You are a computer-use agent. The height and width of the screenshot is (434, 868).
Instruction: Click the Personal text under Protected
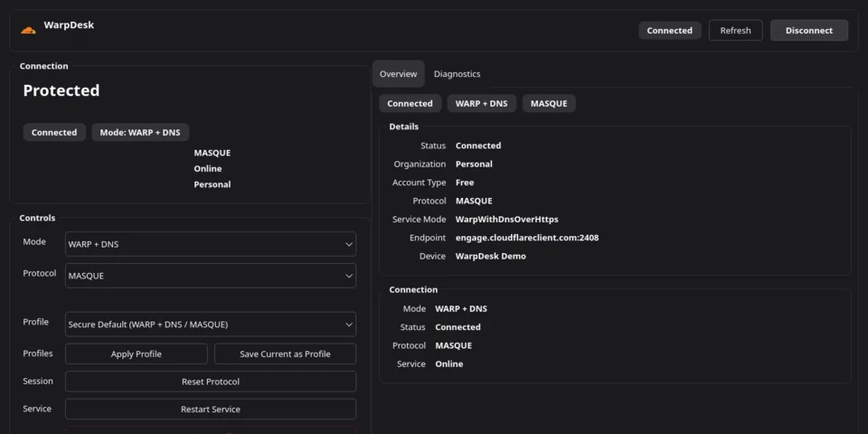tap(212, 184)
